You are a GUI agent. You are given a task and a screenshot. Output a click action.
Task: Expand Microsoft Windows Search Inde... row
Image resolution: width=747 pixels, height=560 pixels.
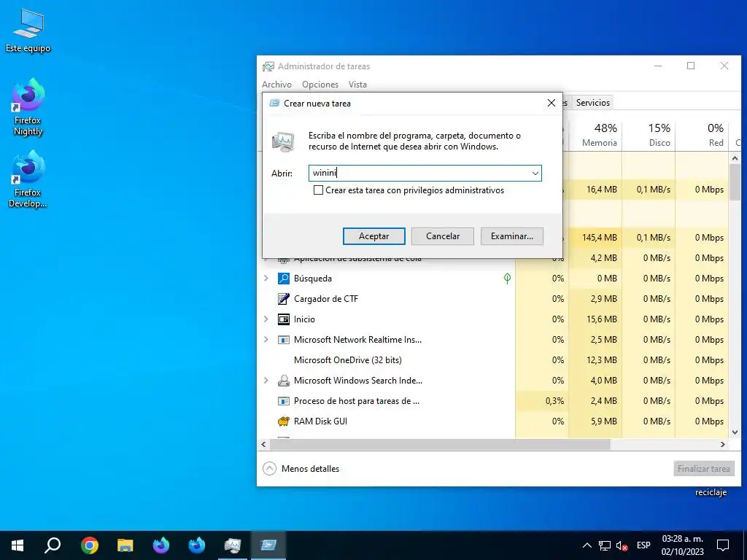[x=266, y=381]
